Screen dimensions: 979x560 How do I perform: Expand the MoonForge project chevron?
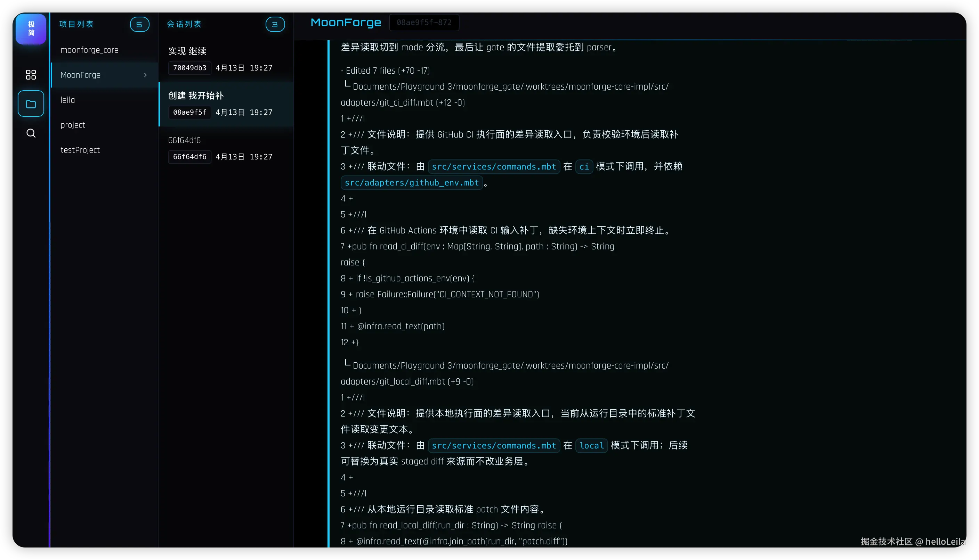click(145, 75)
